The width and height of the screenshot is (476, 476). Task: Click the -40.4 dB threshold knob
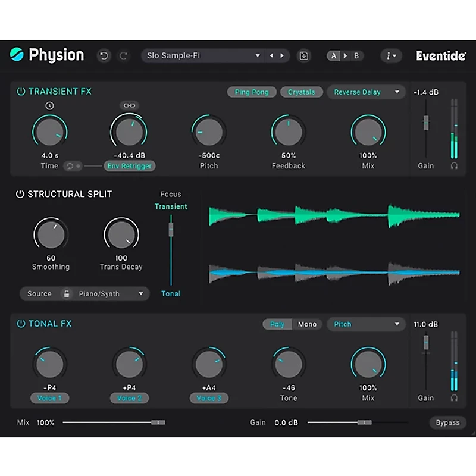pos(129,132)
